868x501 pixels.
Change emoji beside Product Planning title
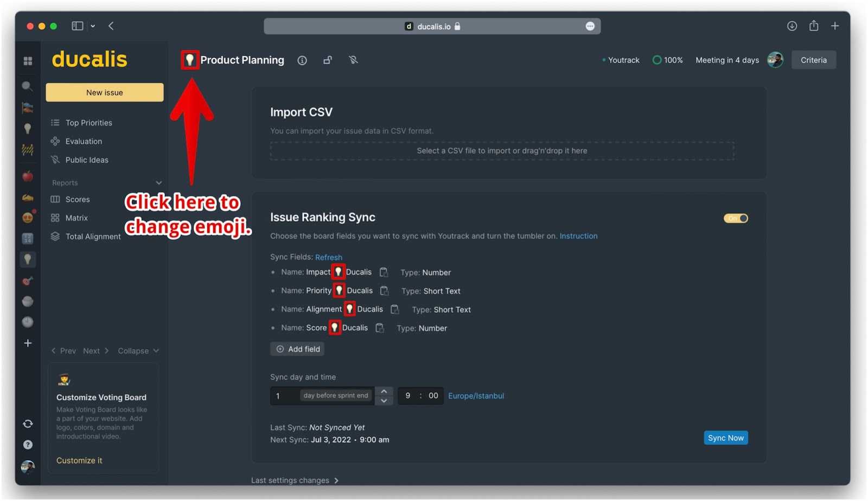189,60
